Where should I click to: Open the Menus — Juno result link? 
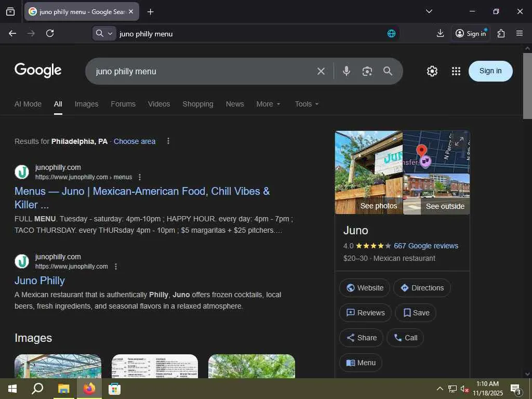point(142,198)
